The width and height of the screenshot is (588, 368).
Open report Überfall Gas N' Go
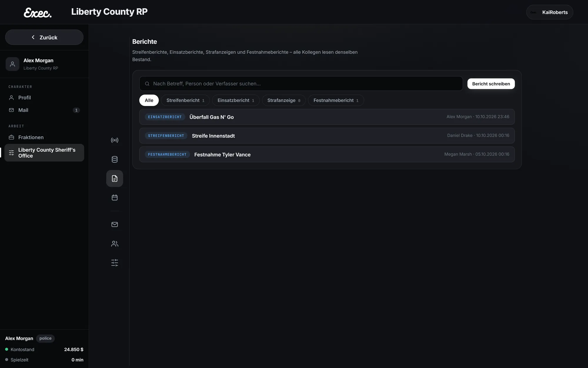(x=327, y=117)
